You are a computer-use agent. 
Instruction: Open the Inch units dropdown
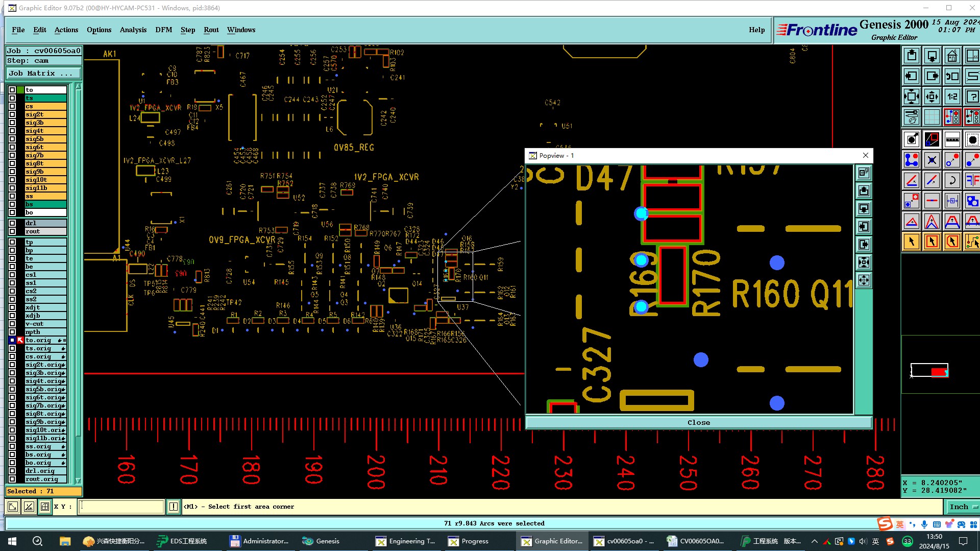[962, 507]
